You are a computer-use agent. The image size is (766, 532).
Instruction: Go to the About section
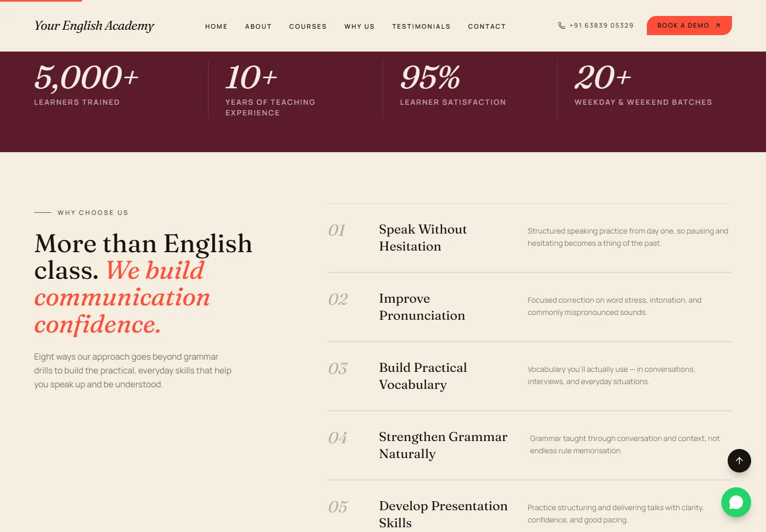(259, 26)
